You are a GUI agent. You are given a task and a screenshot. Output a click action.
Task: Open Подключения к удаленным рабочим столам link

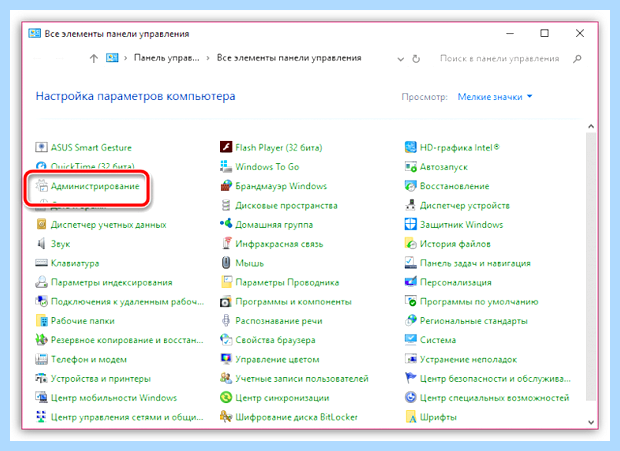tap(127, 302)
